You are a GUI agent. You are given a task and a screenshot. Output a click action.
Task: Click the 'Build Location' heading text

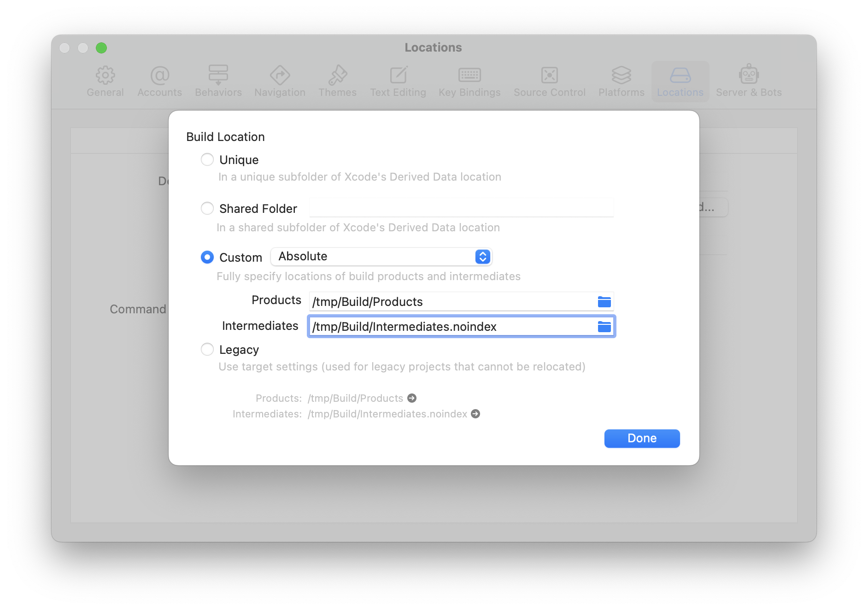click(225, 137)
